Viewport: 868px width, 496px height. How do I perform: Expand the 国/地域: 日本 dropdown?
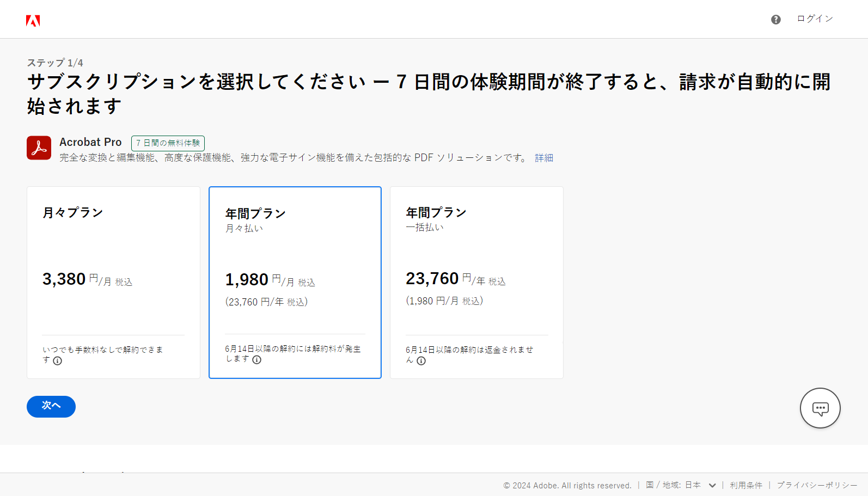pyautogui.click(x=681, y=485)
